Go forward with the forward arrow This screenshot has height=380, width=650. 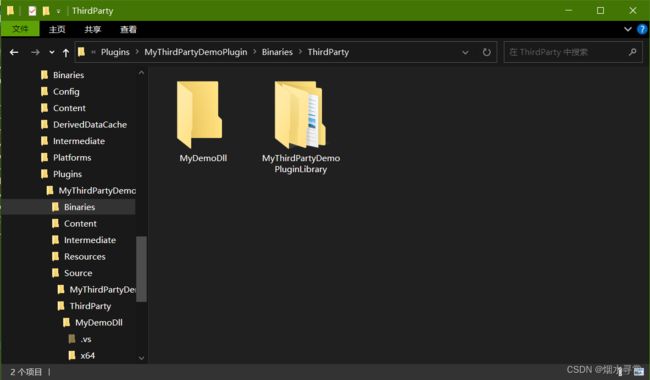click(35, 52)
